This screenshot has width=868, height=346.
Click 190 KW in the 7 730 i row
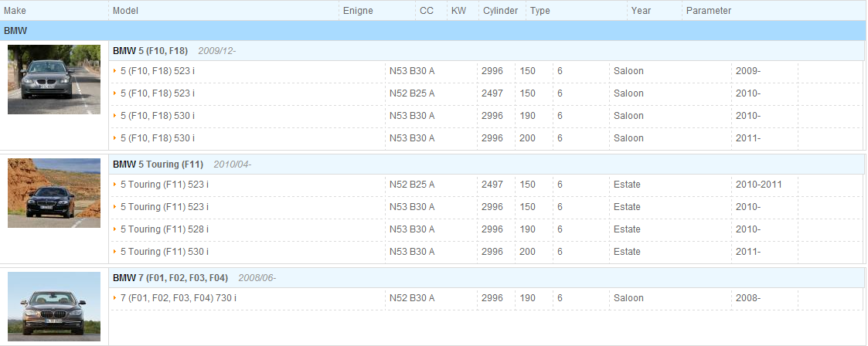pos(528,298)
